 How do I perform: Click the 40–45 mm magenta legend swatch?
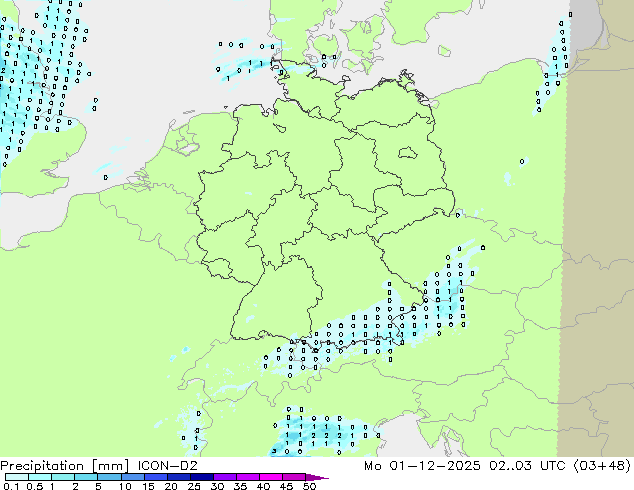coord(271,477)
